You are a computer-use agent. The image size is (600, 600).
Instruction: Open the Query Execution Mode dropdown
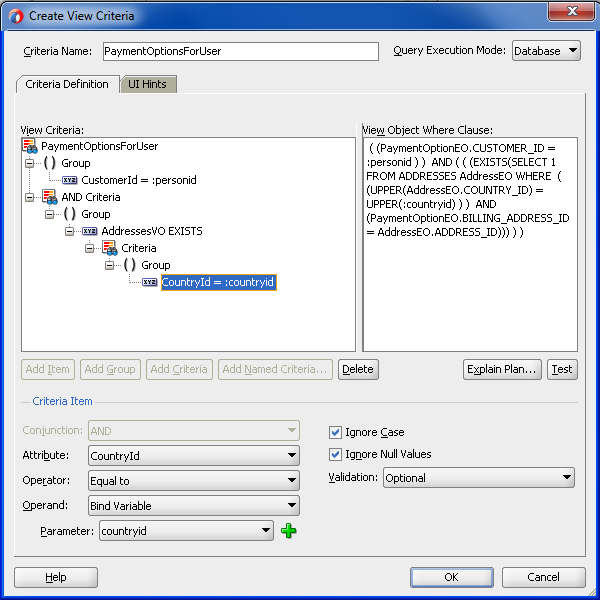point(546,51)
